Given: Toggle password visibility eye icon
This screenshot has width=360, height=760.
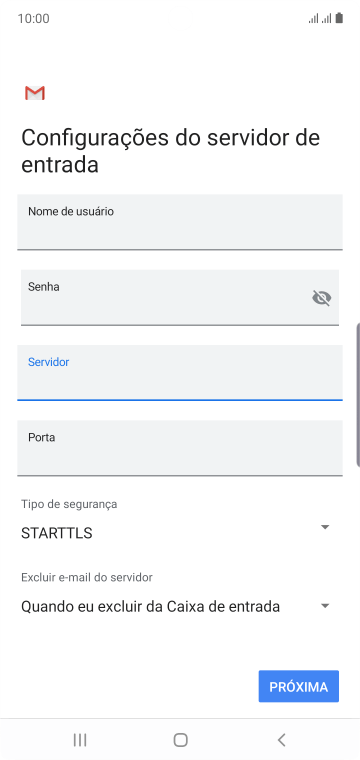Looking at the screenshot, I should point(322,298).
